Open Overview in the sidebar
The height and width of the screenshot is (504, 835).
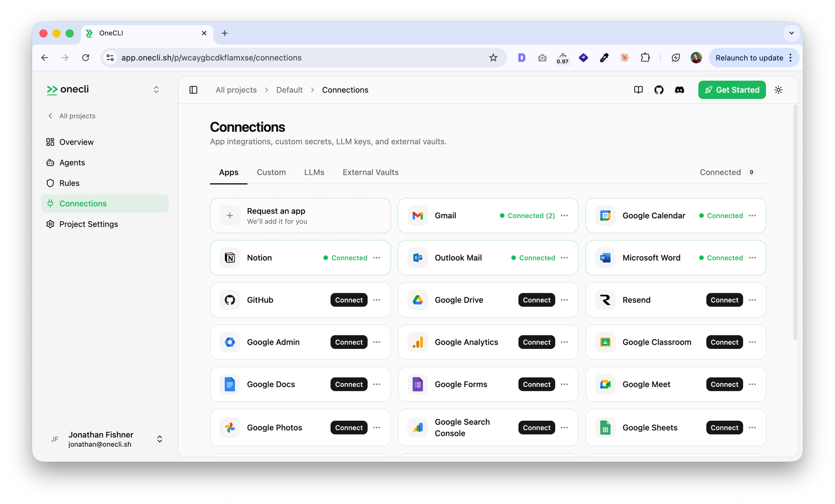coord(105,142)
